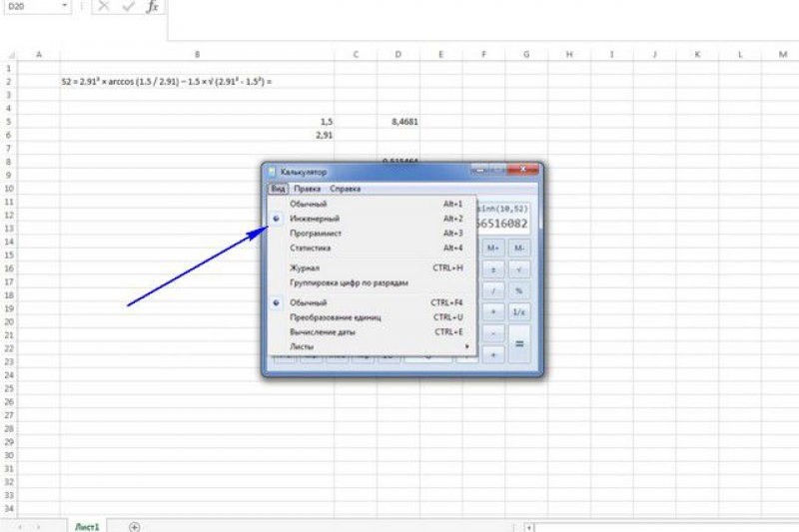799x532 pixels.
Task: Select Вычисление даты option
Action: [372, 332]
